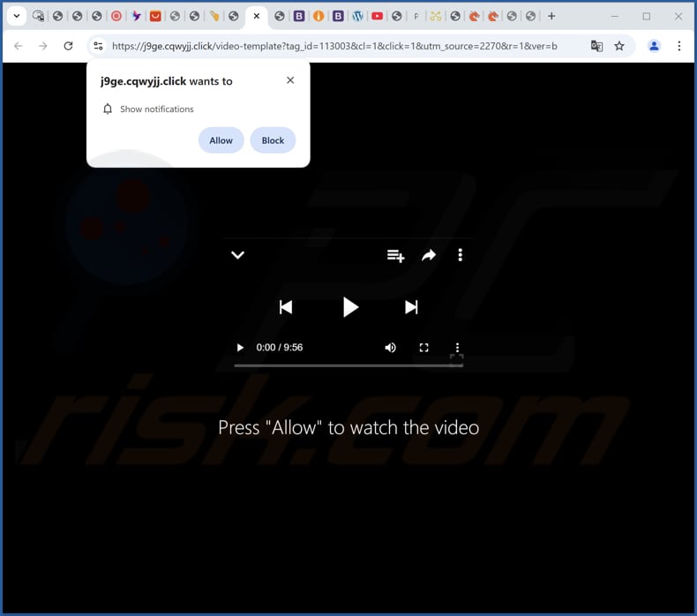
Task: Switch to the yellow scissors icon tab
Action: point(436,16)
